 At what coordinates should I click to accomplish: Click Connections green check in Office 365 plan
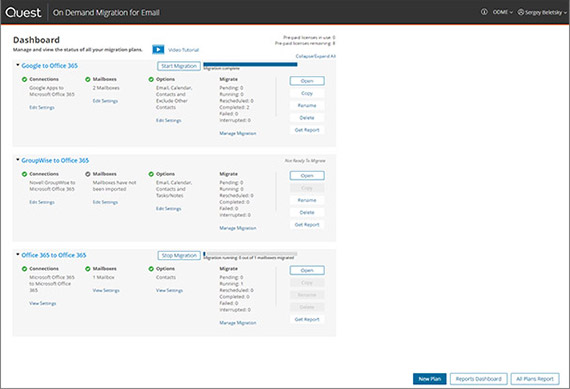(x=24, y=269)
